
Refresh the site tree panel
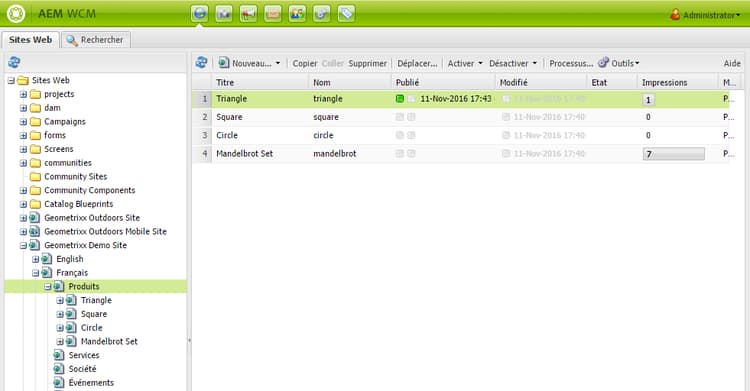click(14, 62)
